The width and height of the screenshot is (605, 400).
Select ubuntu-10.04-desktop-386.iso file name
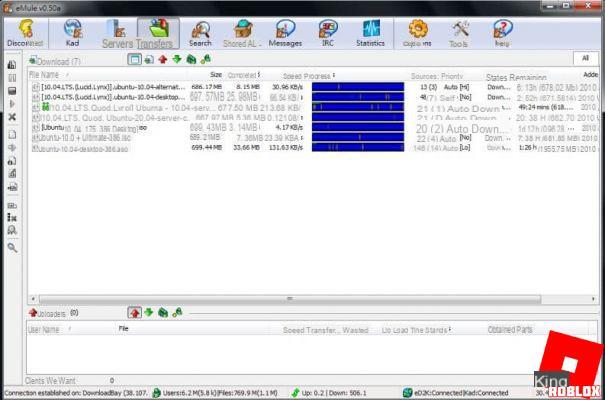click(x=83, y=149)
